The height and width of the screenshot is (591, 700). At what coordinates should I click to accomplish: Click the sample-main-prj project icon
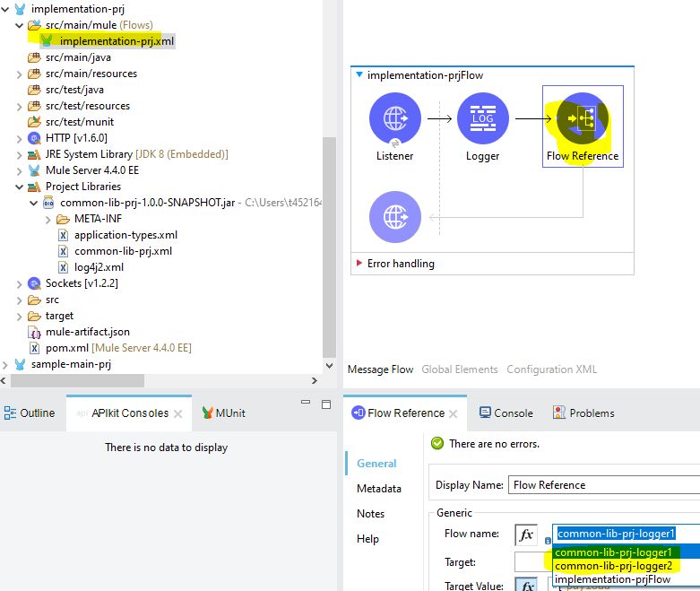click(20, 364)
